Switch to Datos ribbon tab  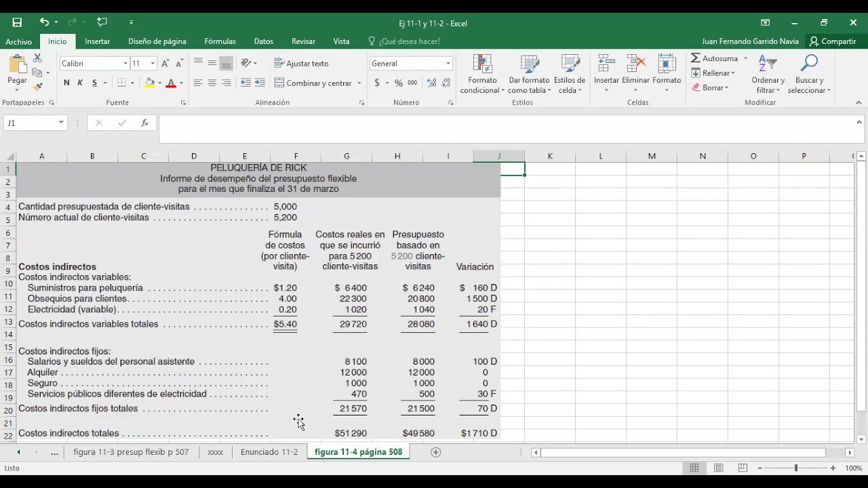pos(264,41)
